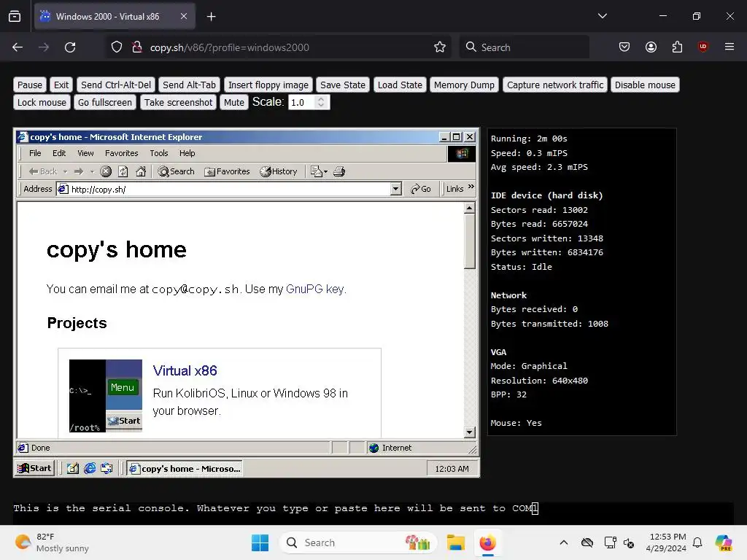Click site shield tracking protection icon
Image resolution: width=747 pixels, height=560 pixels.
pos(117,47)
